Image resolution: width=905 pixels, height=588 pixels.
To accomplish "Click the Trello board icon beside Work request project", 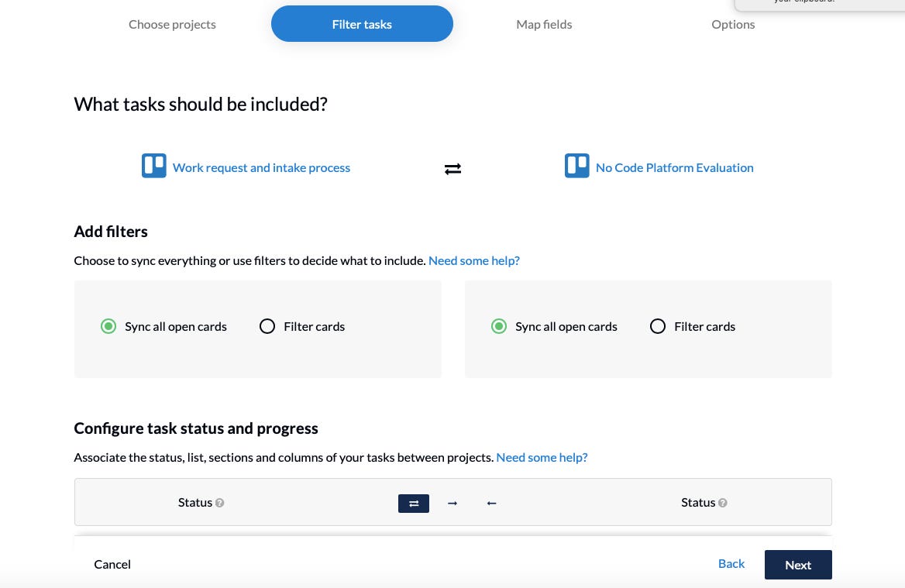I will click(x=153, y=165).
